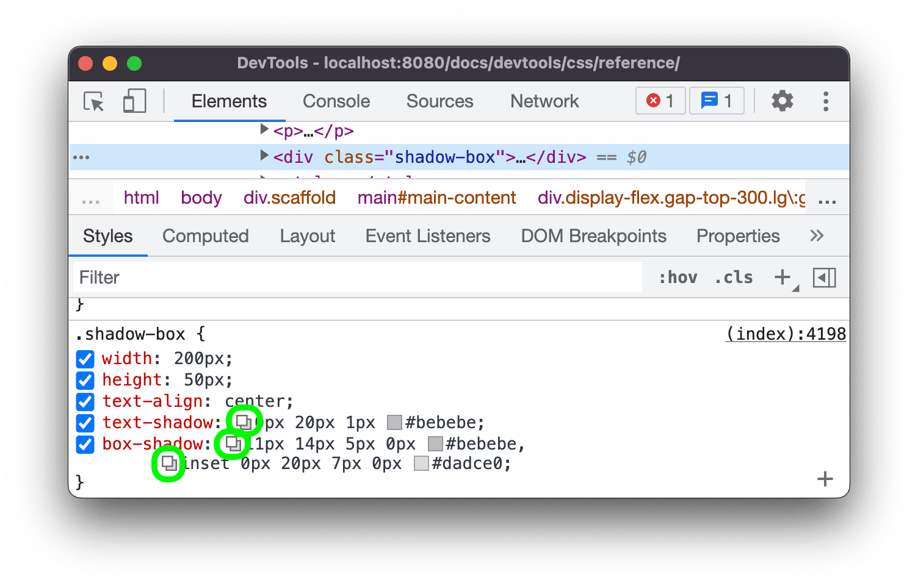The height and width of the screenshot is (588, 918).
Task: Expand the shadow-box div node
Action: click(x=264, y=157)
